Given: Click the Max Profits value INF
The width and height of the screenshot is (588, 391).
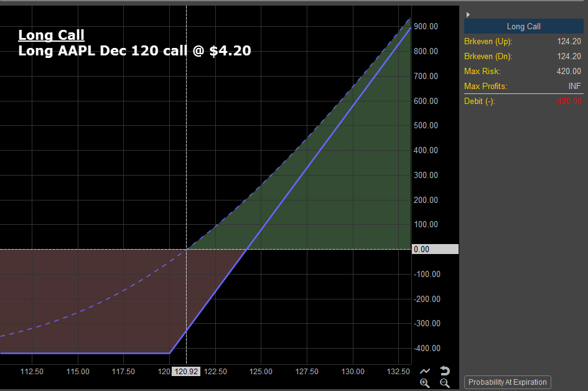Looking at the screenshot, I should click(x=574, y=87).
